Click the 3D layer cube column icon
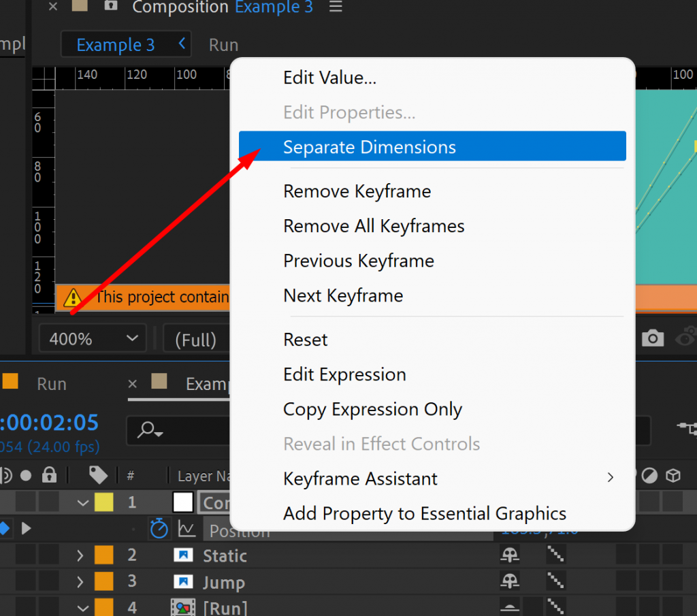The width and height of the screenshot is (697, 616). [x=672, y=476]
